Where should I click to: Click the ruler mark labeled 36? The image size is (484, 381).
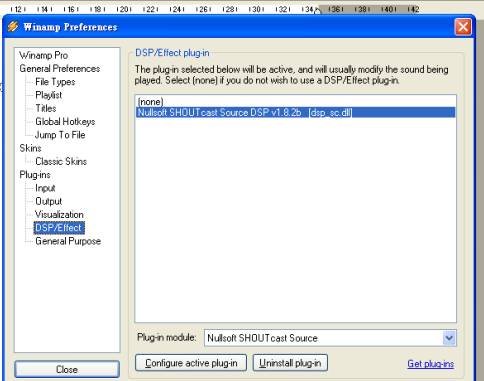click(335, 9)
